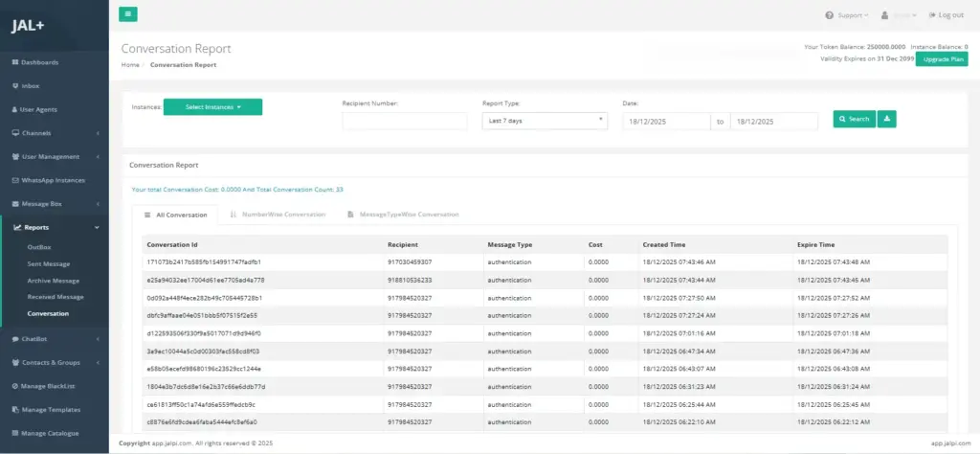Open Manage BlackList in sidebar
980x454 pixels.
click(x=50, y=385)
